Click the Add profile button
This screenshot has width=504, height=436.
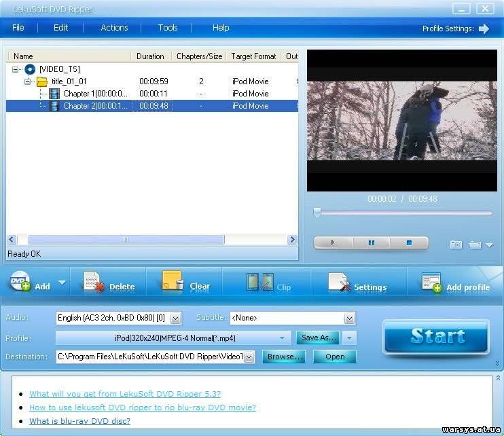pos(456,283)
